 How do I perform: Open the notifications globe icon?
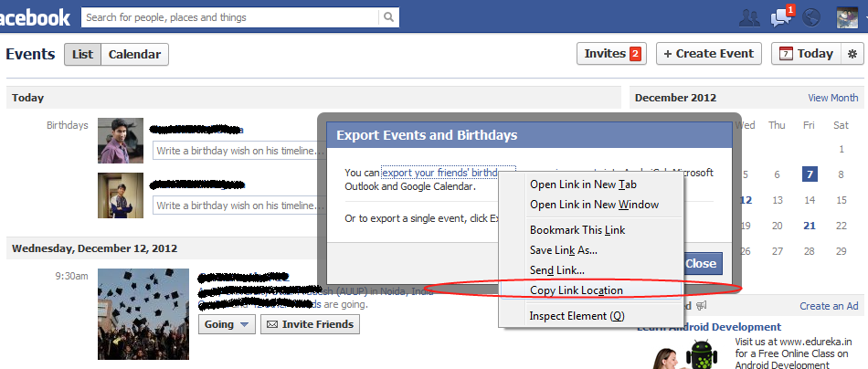810,17
